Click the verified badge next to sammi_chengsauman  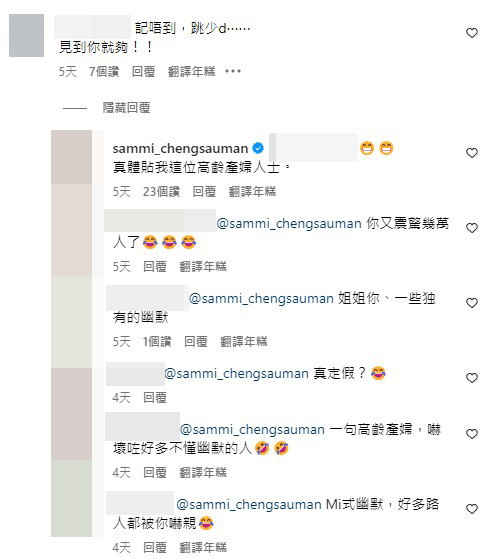point(258,148)
